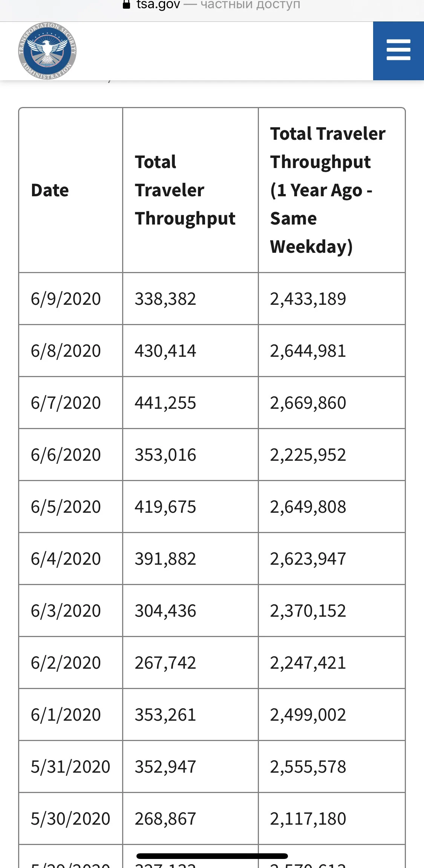Screen dimensions: 424x868
Task: Tap the 5/30/2020 date cell
Action: tap(71, 818)
